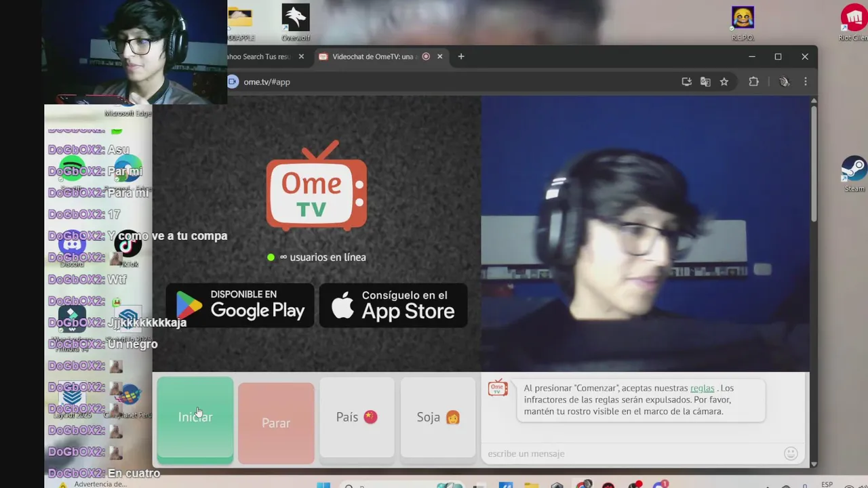Open the Overwolf desktop shortcut
The image size is (868, 488).
[x=296, y=22]
